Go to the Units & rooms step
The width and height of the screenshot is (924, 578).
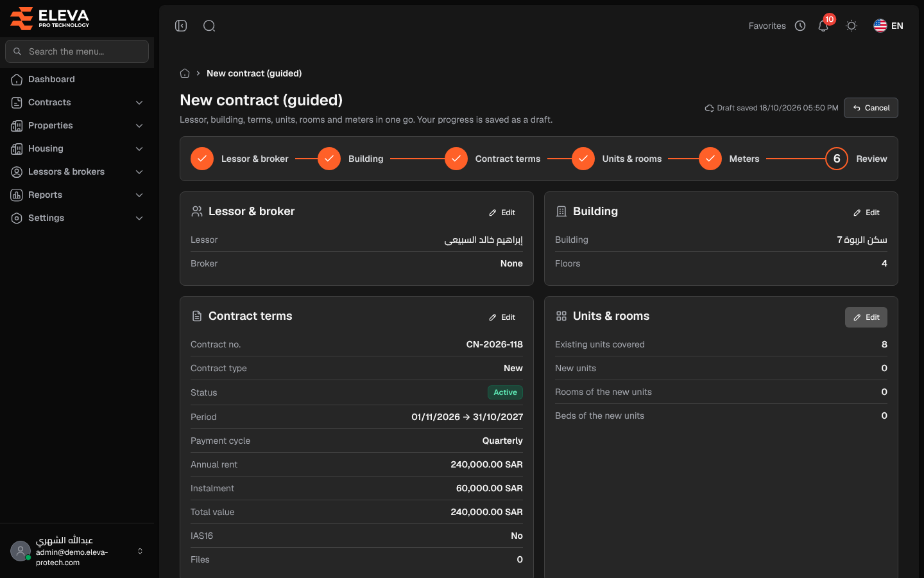pyautogui.click(x=617, y=159)
